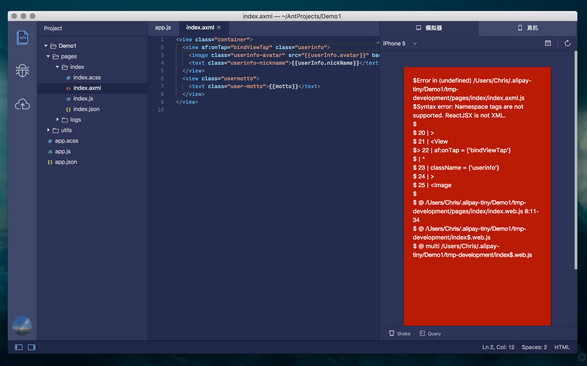587x366 pixels.
Task: Expand the utils folder
Action: tap(48, 130)
